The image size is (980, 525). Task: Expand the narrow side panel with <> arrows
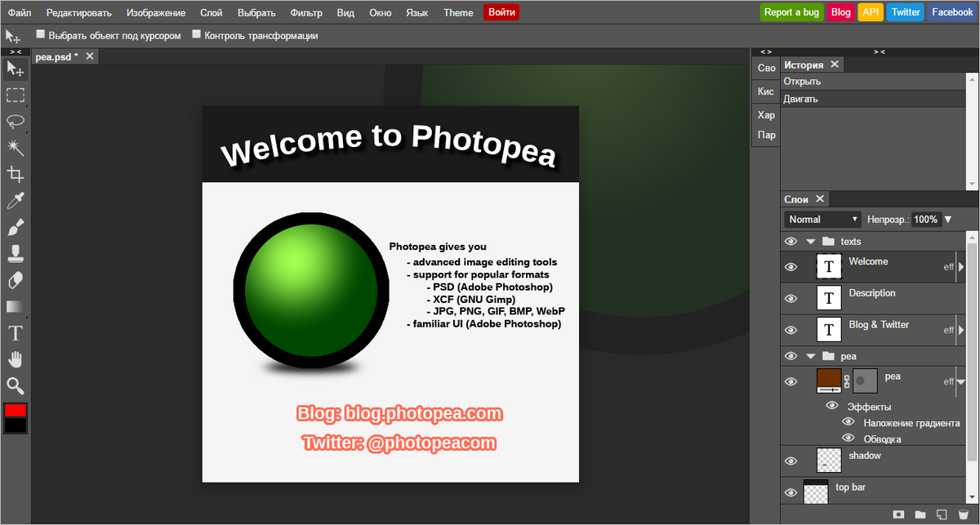tap(766, 51)
